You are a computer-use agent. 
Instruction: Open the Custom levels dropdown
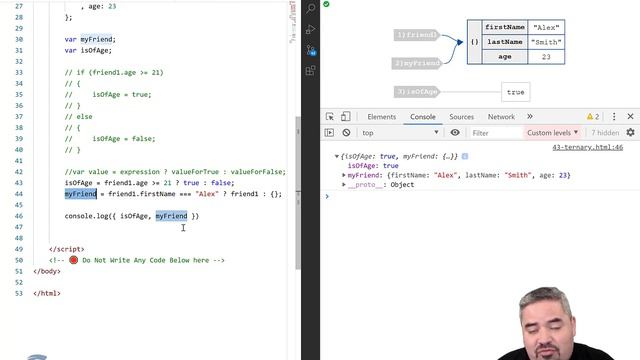[553, 133]
